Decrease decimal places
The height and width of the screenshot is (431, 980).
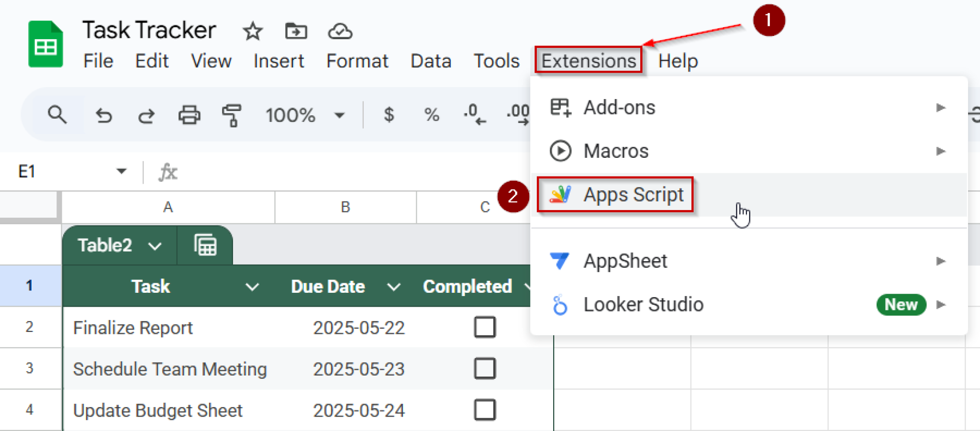point(473,115)
